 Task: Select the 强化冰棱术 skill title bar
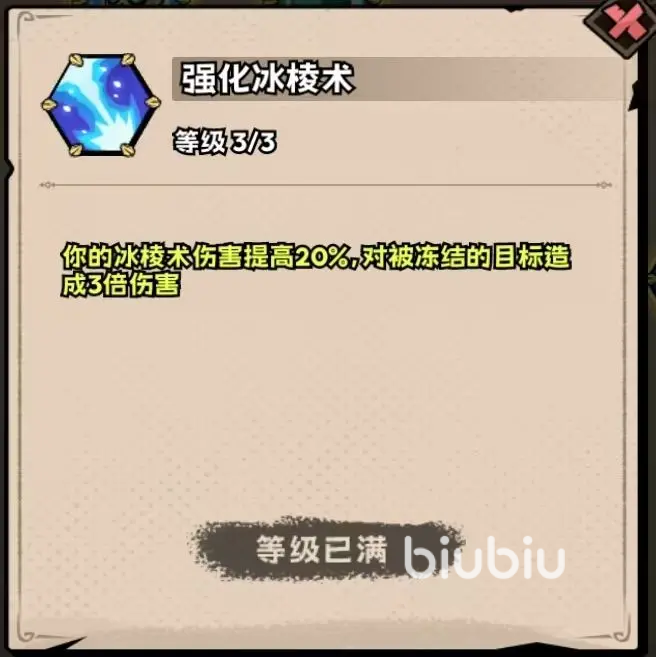(398, 79)
